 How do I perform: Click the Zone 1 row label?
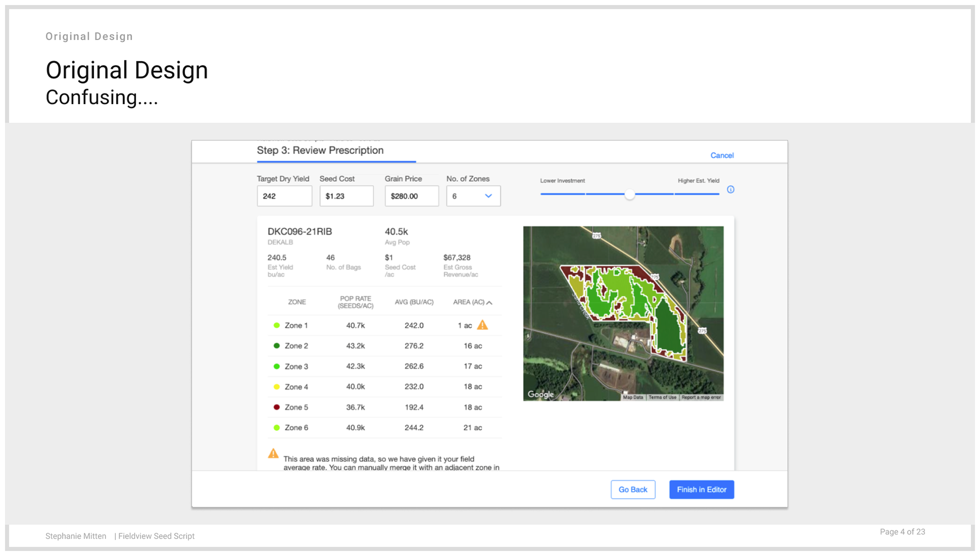click(x=296, y=325)
